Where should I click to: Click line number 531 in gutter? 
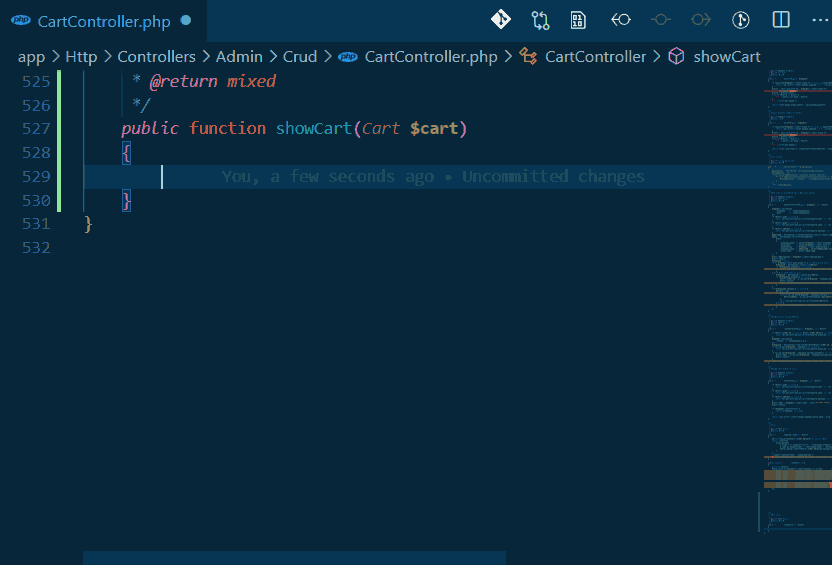coord(36,224)
